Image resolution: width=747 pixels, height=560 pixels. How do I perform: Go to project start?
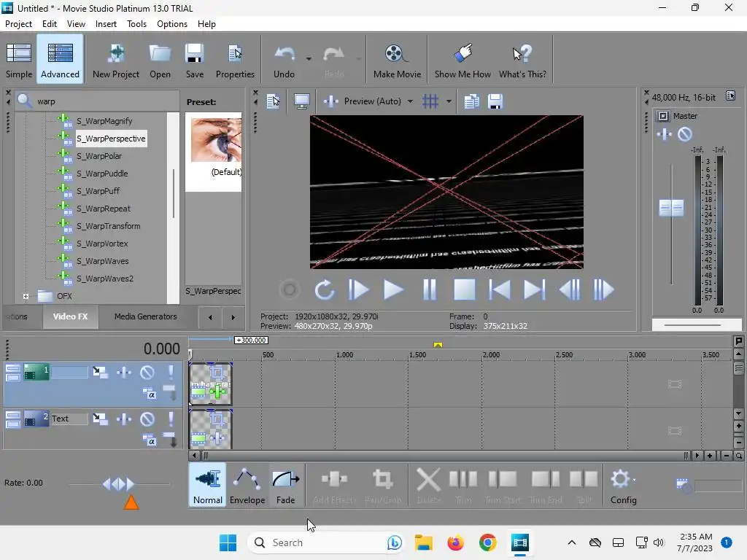point(500,289)
